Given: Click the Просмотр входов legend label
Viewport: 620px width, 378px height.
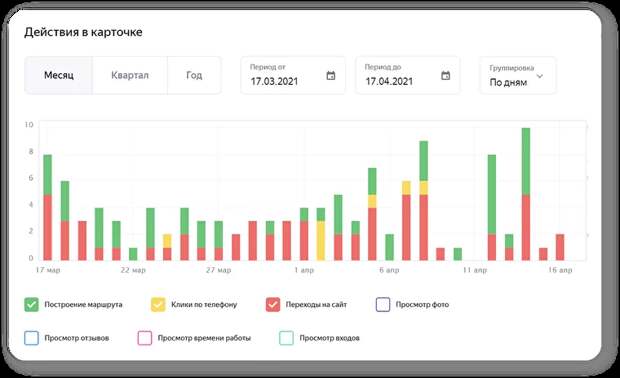Looking at the screenshot, I should pos(329,338).
